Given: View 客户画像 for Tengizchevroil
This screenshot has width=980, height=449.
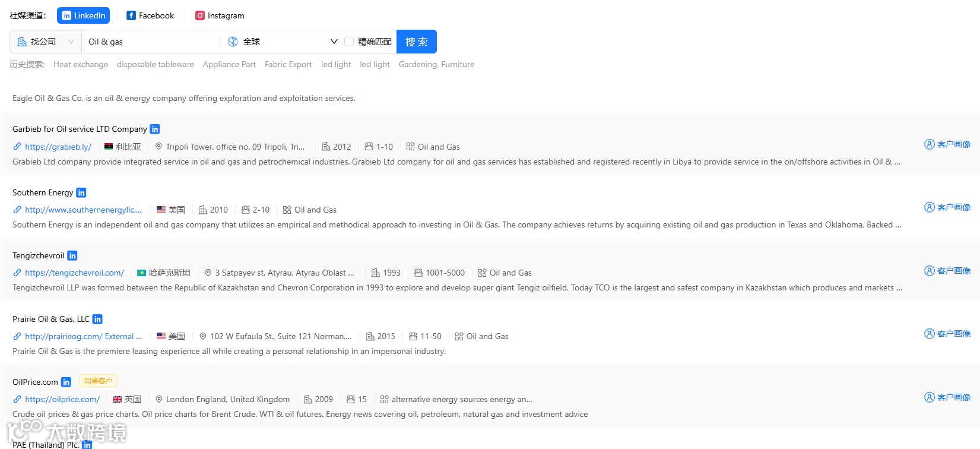Looking at the screenshot, I should (x=947, y=271).
